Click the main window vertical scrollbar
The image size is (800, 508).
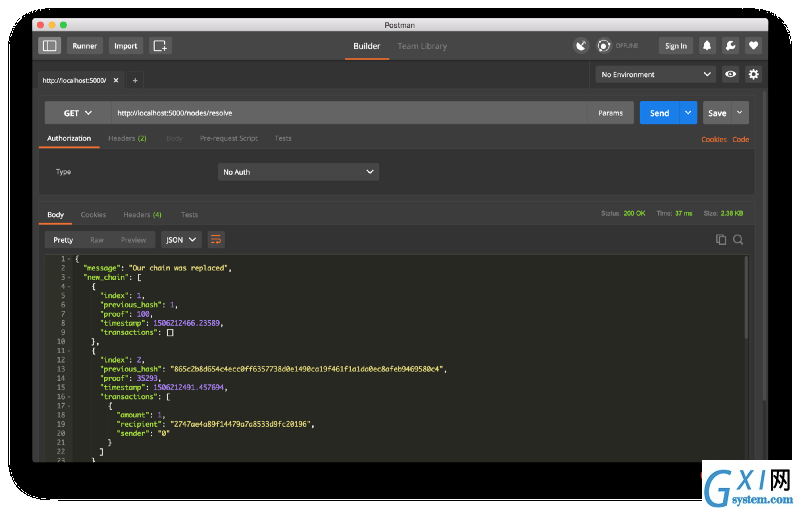pos(764,247)
